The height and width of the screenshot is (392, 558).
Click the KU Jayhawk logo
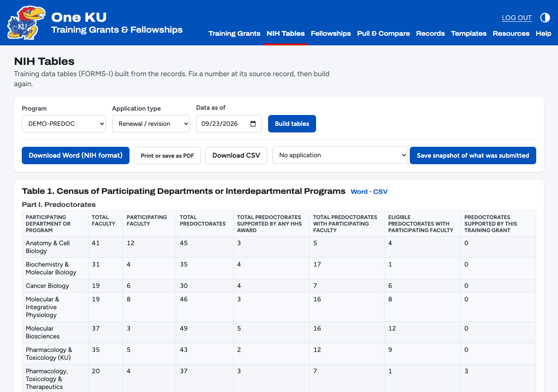(x=26, y=23)
